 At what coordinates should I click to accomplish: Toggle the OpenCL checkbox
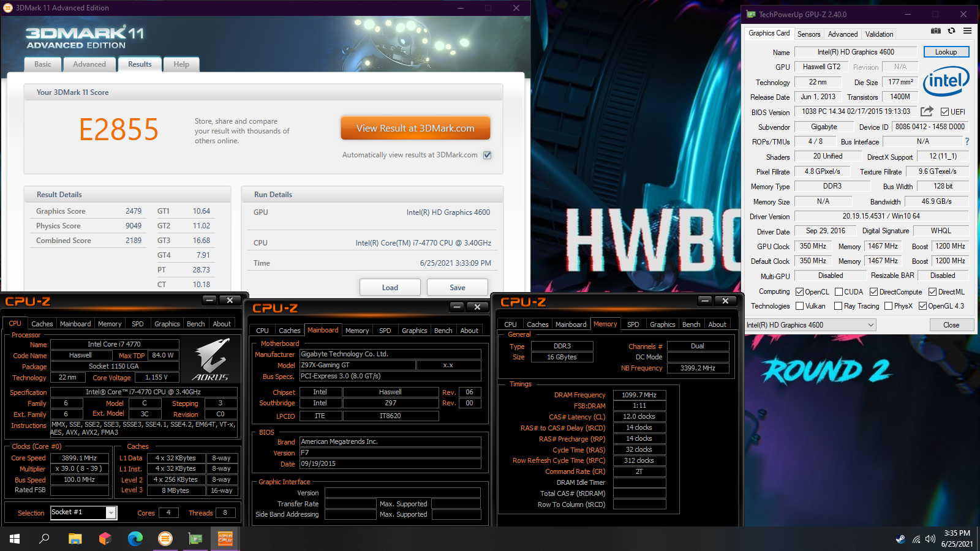(799, 292)
